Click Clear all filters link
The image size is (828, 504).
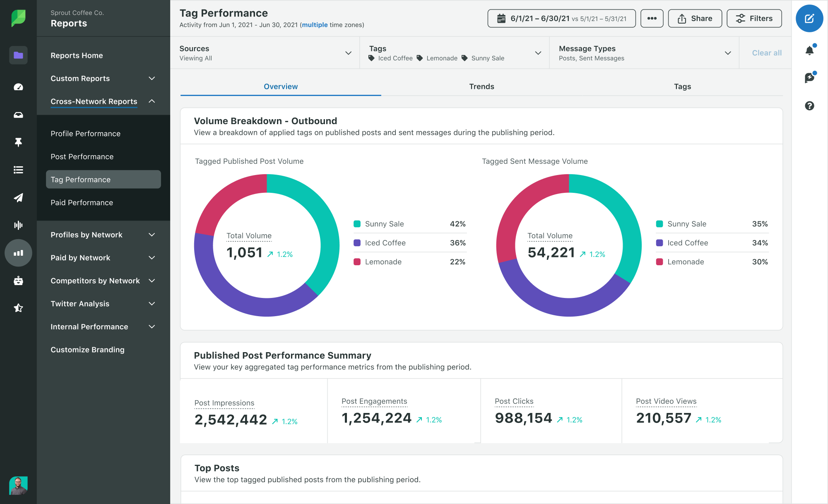[x=766, y=53]
